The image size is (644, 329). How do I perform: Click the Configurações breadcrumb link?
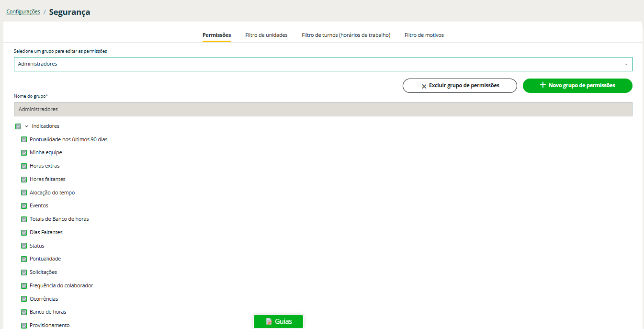23,11
